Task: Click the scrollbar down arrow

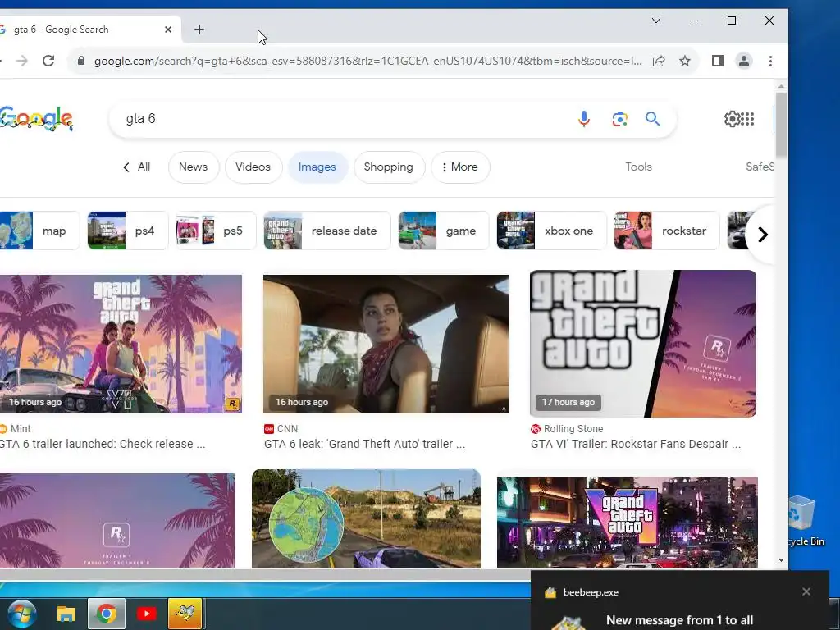Action: (781, 559)
